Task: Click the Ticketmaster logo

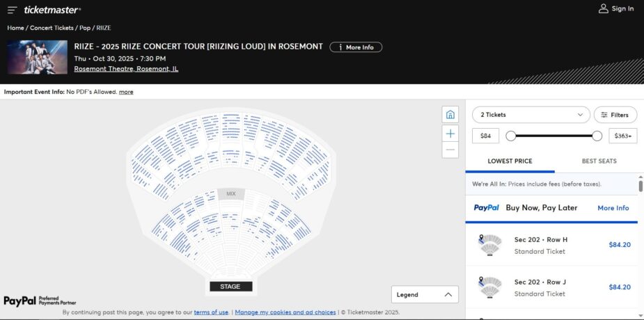Action: [52, 10]
